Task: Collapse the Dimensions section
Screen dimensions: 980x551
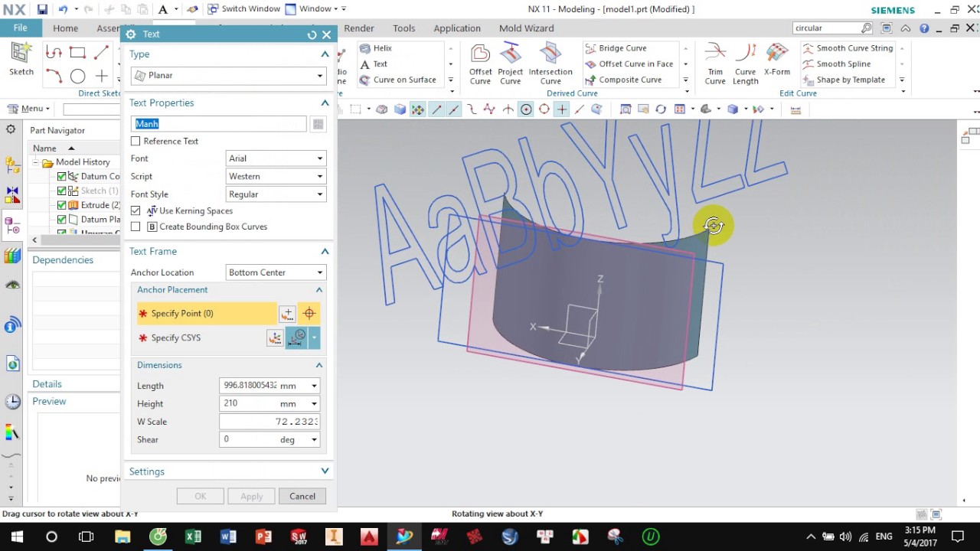Action: click(319, 365)
